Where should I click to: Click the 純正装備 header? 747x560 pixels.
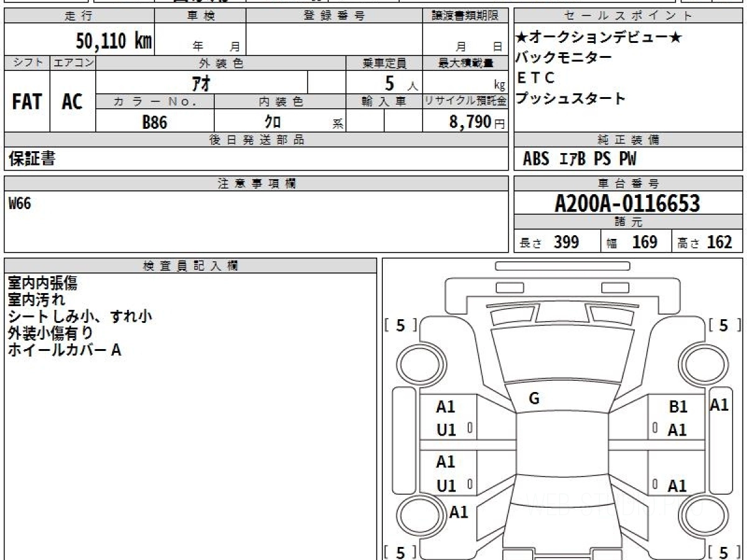(629, 140)
